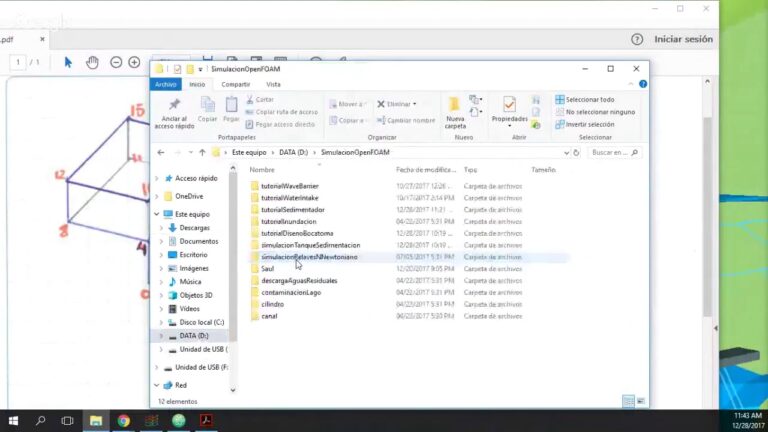Image resolution: width=768 pixels, height=432 pixels.
Task: Open Documentos in navigation pane
Action: [x=198, y=241]
